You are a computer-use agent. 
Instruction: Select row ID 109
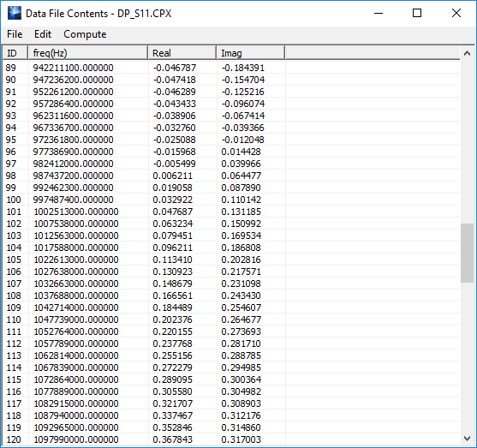point(14,308)
